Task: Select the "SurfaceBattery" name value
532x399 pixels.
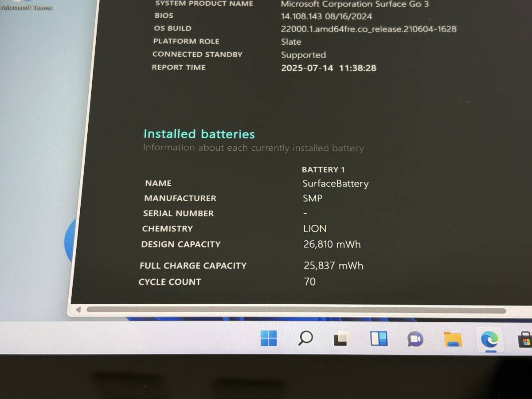Action: click(x=336, y=184)
